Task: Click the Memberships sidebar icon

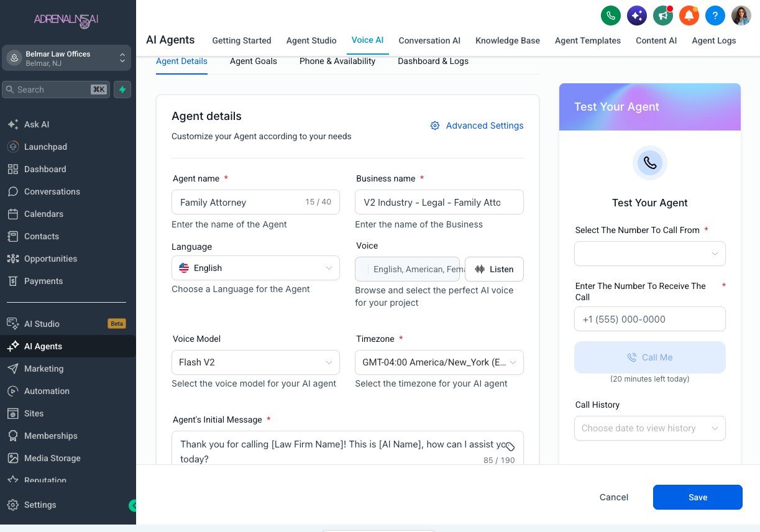Action: click(12, 436)
